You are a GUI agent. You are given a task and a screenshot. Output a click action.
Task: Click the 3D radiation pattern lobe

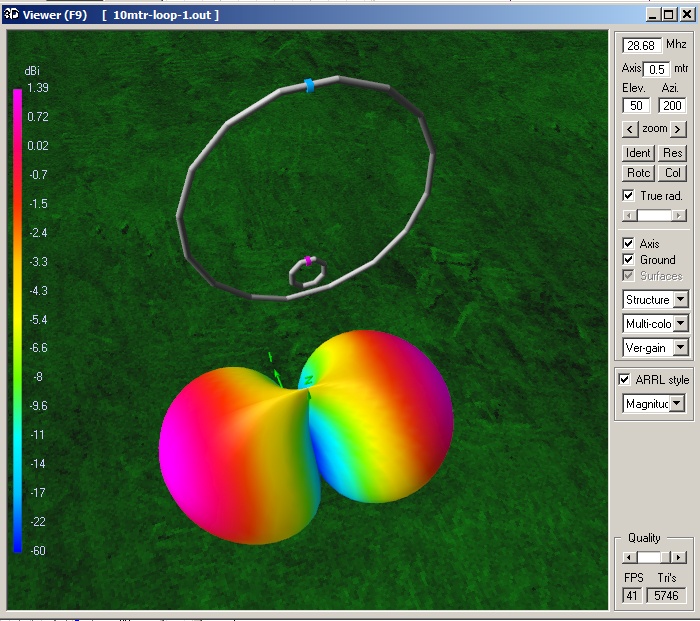(306, 437)
